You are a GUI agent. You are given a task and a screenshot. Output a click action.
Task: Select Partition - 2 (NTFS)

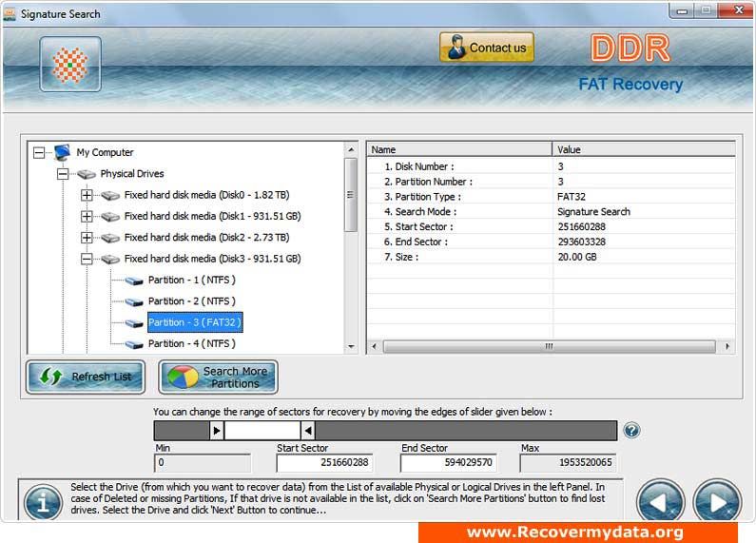tap(192, 301)
